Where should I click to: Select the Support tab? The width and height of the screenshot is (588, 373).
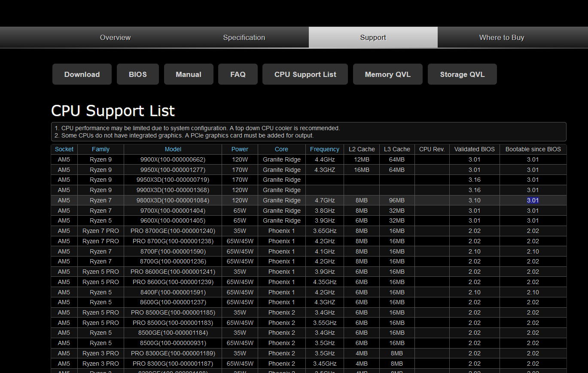[x=373, y=37]
